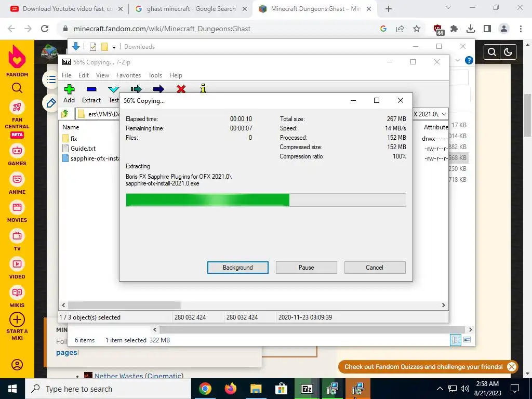Expand the 7-Zip address path dropdown
The height and width of the screenshot is (399, 532).
[x=444, y=114]
